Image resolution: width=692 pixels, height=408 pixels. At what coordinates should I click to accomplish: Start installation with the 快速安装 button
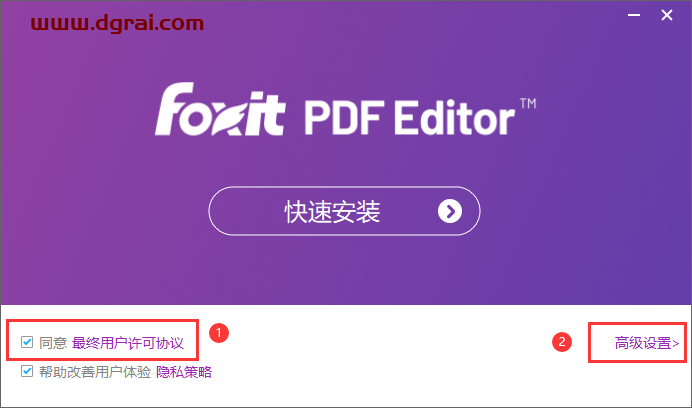(x=344, y=211)
